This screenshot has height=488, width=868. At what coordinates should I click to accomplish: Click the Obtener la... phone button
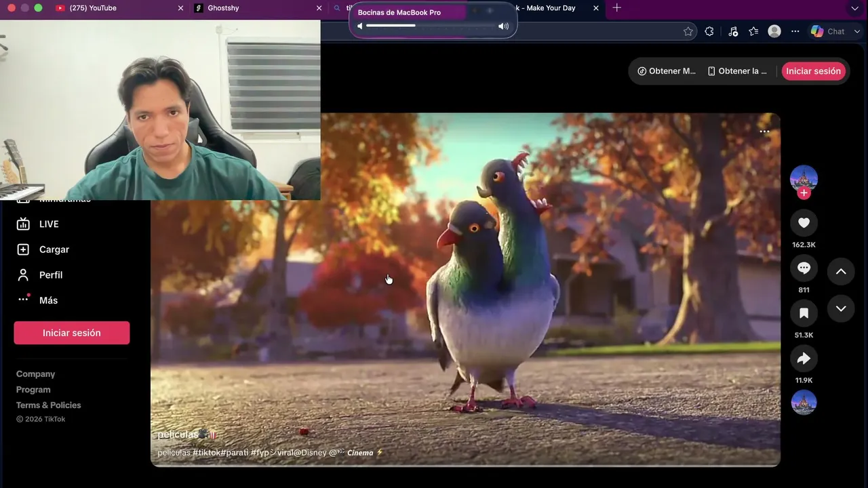(737, 71)
